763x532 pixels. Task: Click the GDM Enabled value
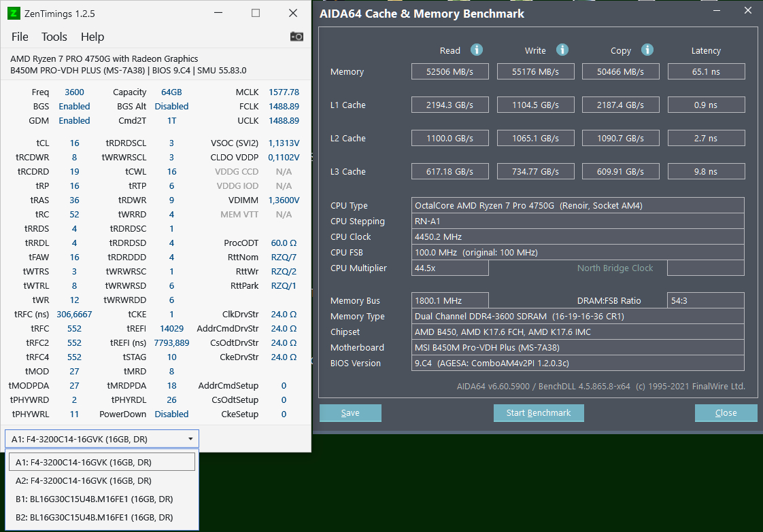click(74, 120)
